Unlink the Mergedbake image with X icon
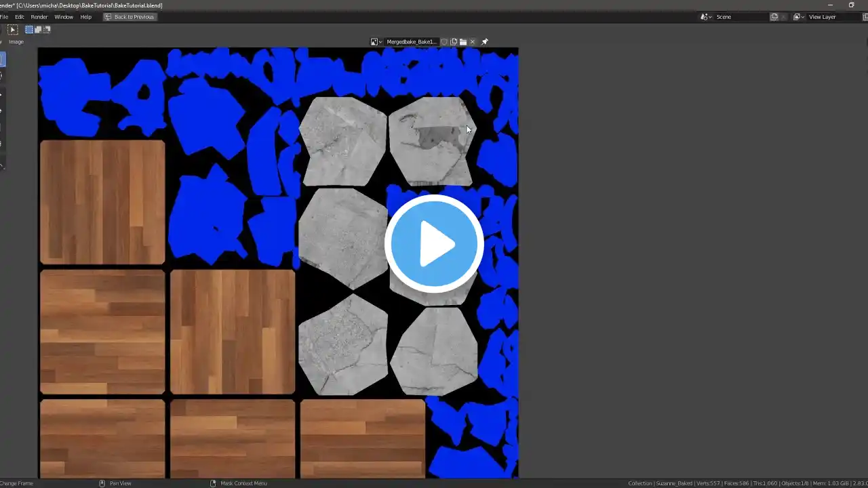868x488 pixels. [x=473, y=42]
